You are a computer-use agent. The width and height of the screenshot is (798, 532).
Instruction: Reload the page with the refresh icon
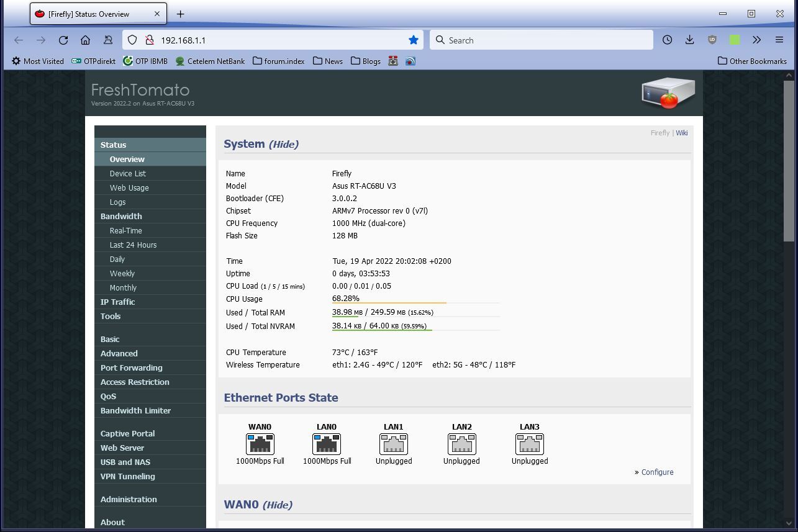coord(63,40)
